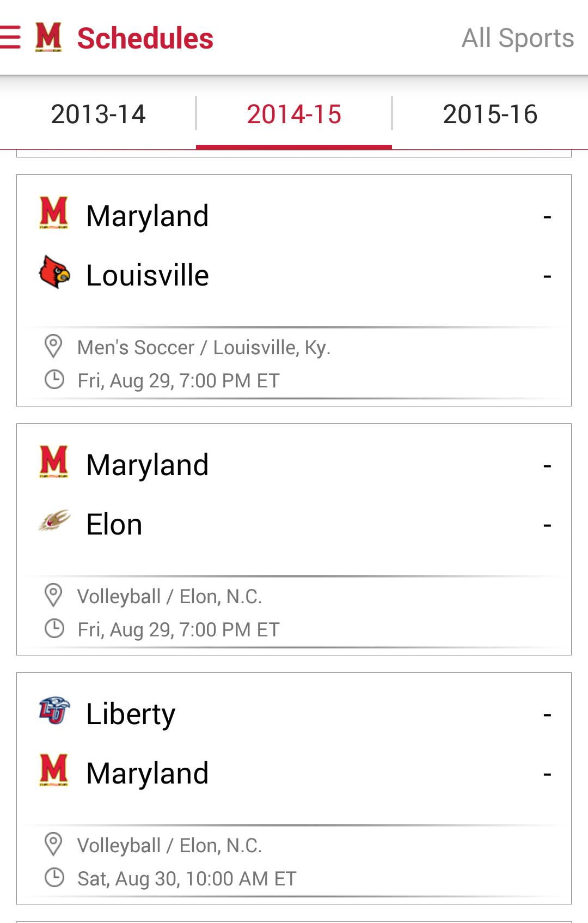Image resolution: width=588 pixels, height=923 pixels.
Task: Switch to the 2015-16 season tab
Action: [490, 114]
